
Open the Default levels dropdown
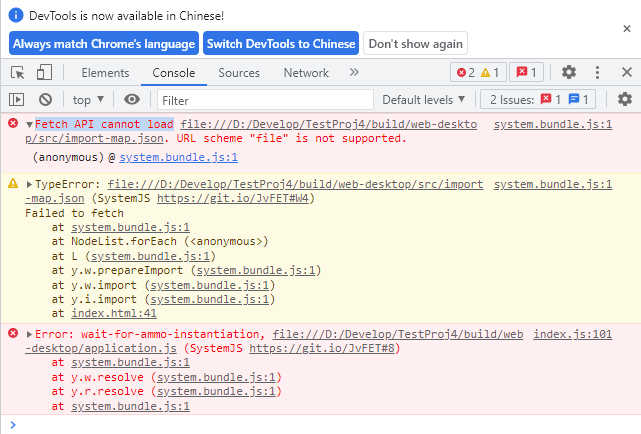[424, 99]
